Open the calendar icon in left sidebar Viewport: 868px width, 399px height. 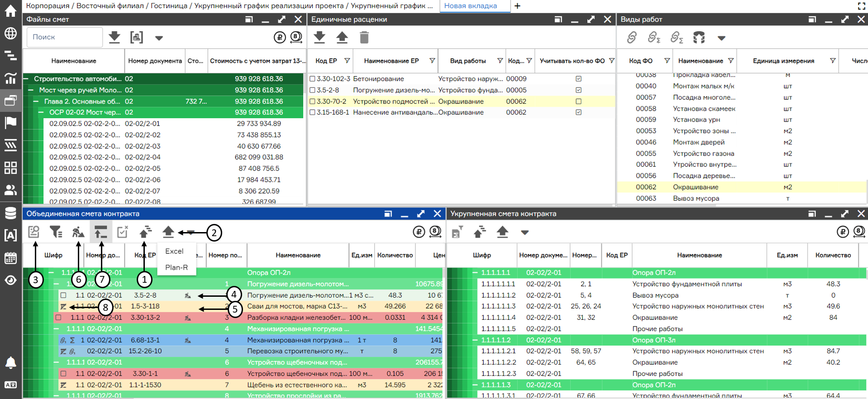pyautogui.click(x=10, y=258)
